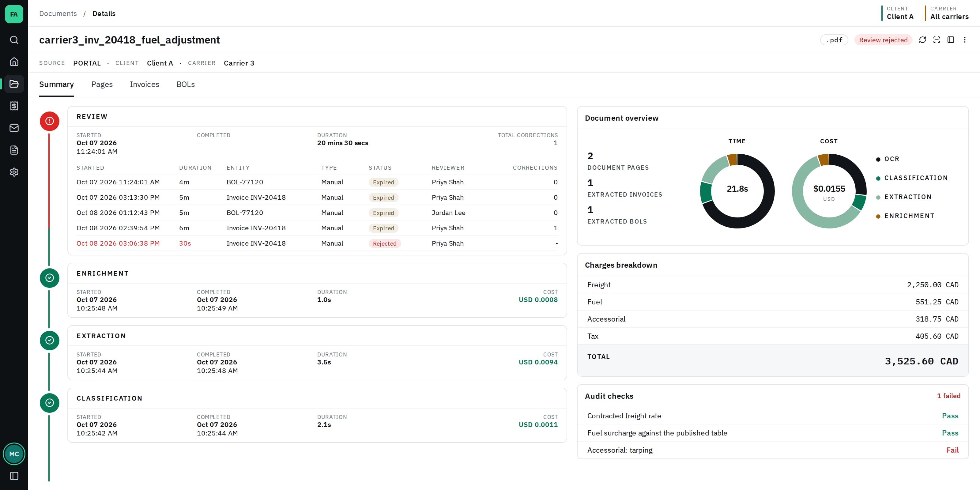Click the FA app logo
The image size is (980, 490).
coord(14,14)
